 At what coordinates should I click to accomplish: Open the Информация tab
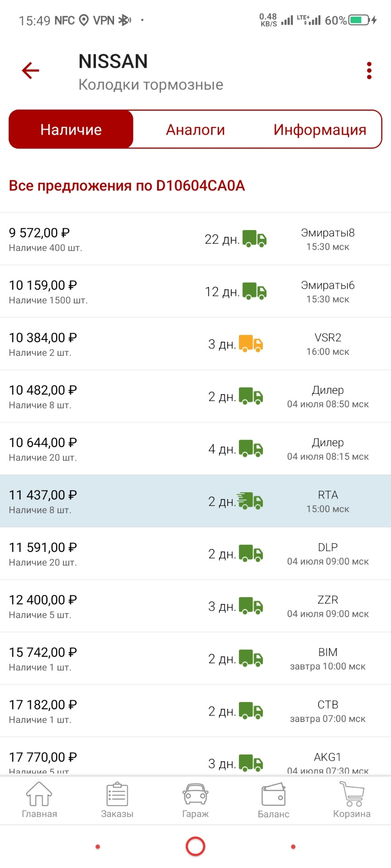pyautogui.click(x=319, y=130)
